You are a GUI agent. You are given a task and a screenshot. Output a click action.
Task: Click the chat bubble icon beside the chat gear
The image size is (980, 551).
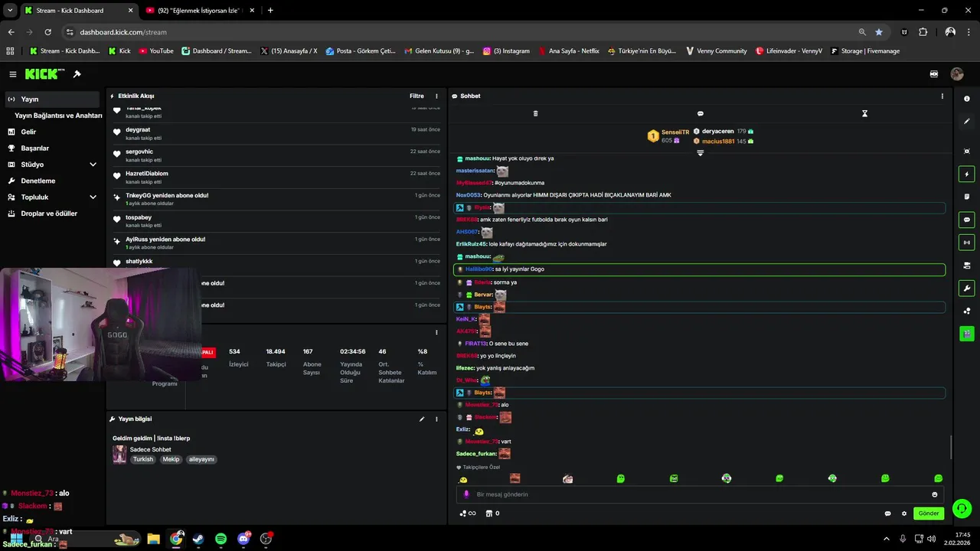[x=887, y=514]
